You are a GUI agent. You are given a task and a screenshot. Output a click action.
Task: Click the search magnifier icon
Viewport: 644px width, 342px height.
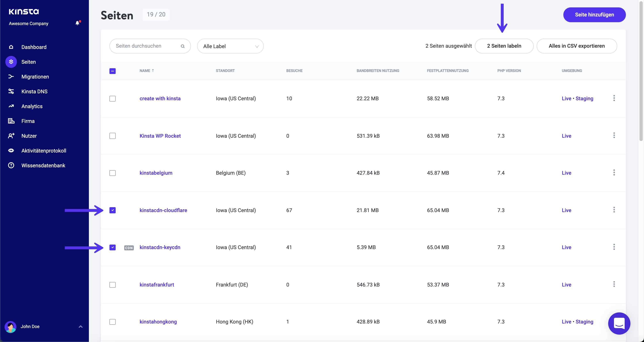[183, 46]
